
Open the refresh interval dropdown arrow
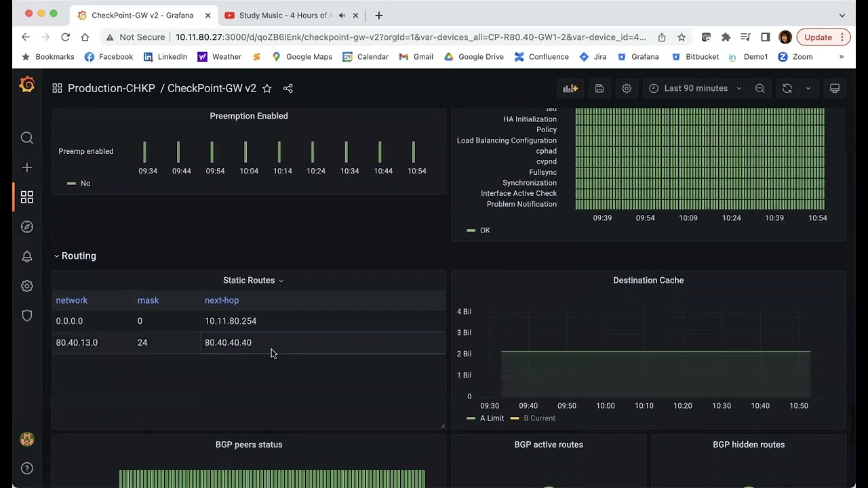808,88
